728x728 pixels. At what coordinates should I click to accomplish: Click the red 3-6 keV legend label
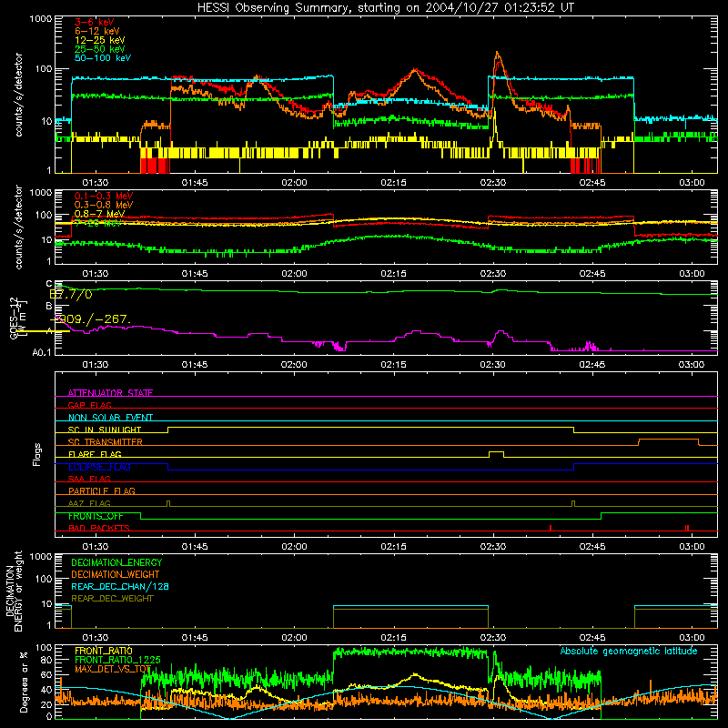(x=95, y=22)
